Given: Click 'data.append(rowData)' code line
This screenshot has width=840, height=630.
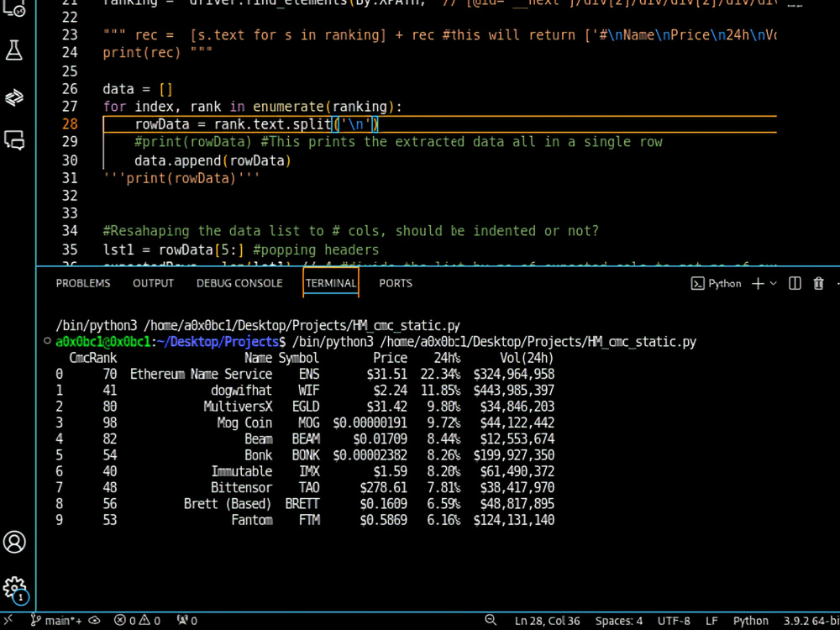Looking at the screenshot, I should point(213,160).
